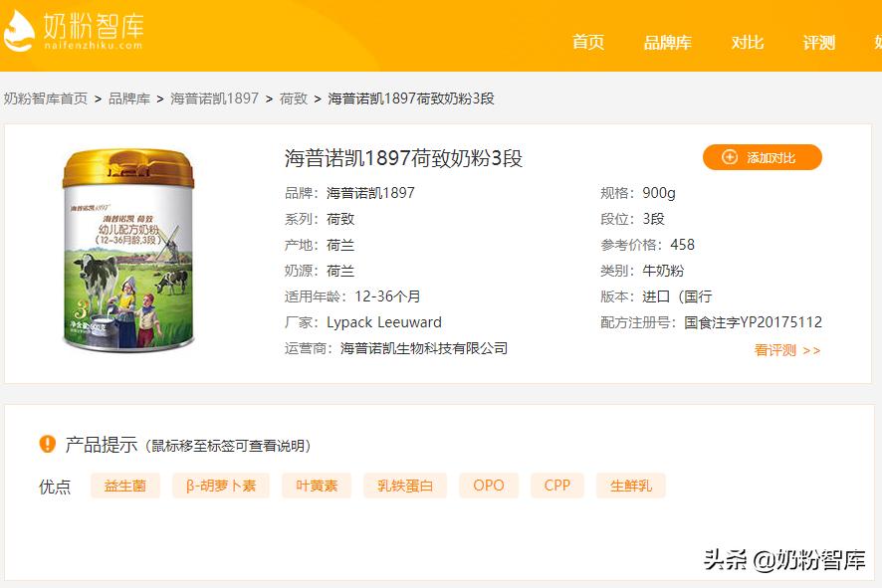The height and width of the screenshot is (588, 882).
Task: Open the 首页 navigation menu item
Action: pos(587,43)
